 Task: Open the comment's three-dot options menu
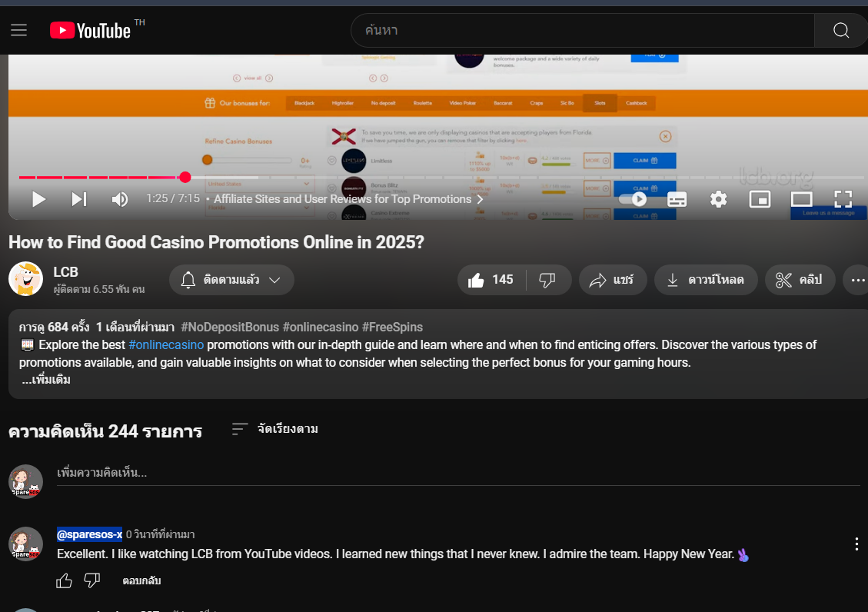click(x=856, y=544)
